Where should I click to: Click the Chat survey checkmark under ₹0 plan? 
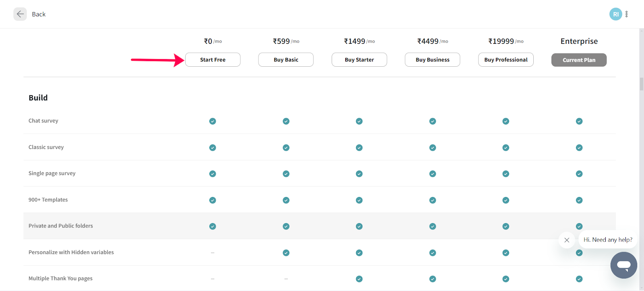[x=213, y=121]
